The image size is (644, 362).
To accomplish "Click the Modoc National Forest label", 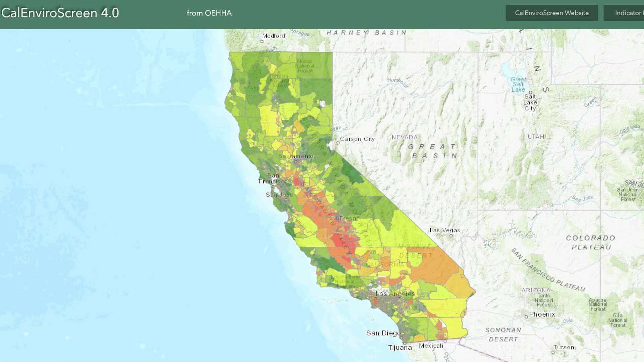I will 305,66.
